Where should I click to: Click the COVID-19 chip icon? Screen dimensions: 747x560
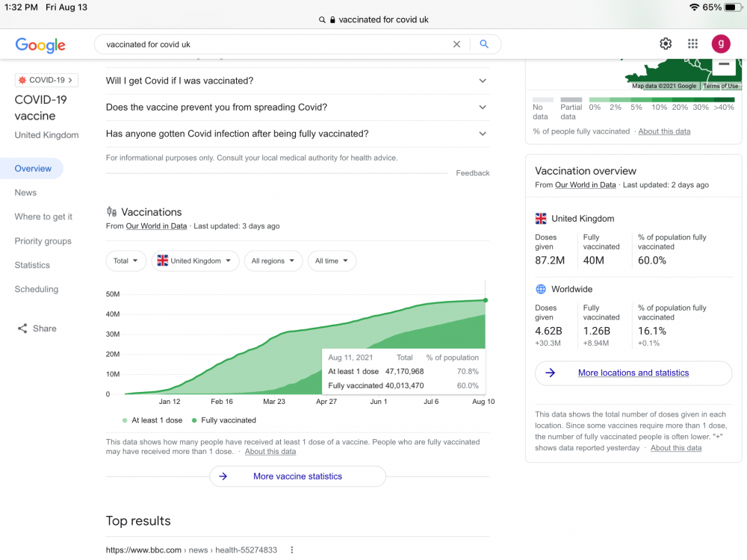22,80
